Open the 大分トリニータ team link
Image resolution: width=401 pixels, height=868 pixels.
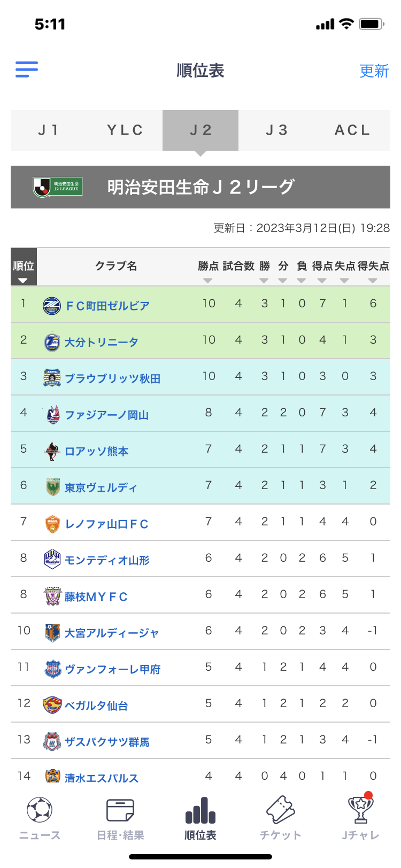pyautogui.click(x=102, y=342)
